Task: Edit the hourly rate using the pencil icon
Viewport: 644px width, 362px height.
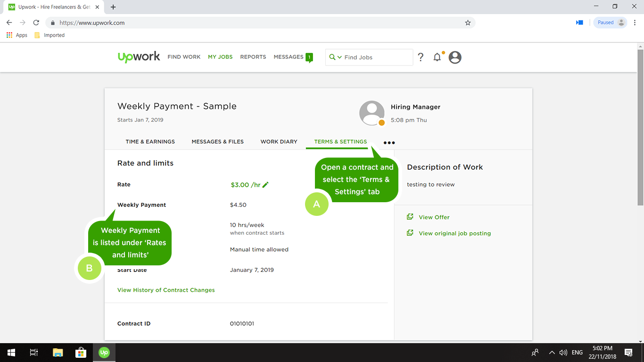Action: pyautogui.click(x=265, y=185)
